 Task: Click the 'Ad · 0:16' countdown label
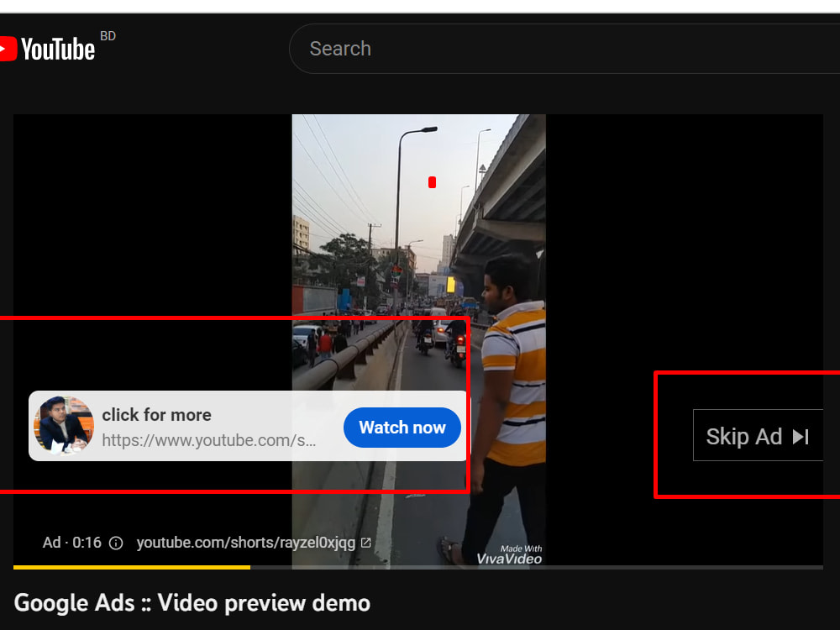(x=71, y=543)
